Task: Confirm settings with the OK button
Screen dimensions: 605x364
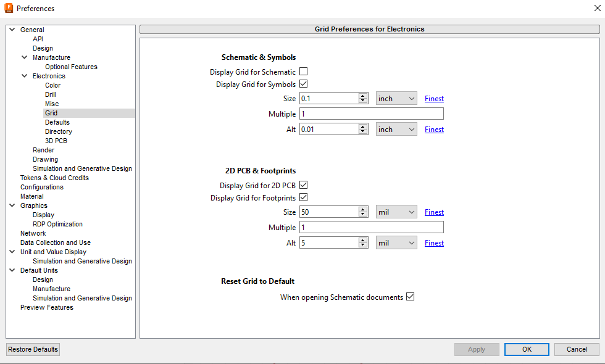Action: (526, 349)
